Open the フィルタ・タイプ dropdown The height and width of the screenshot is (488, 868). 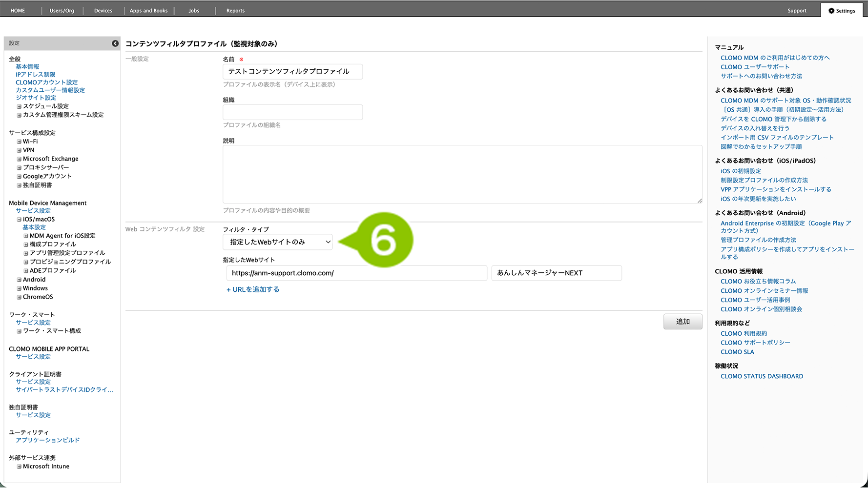pyautogui.click(x=277, y=242)
